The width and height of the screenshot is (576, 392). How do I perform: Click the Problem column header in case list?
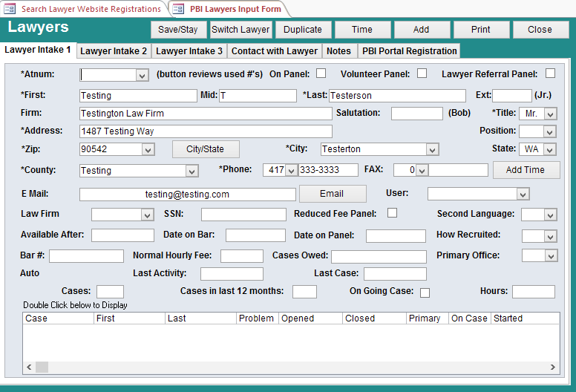tap(258, 318)
